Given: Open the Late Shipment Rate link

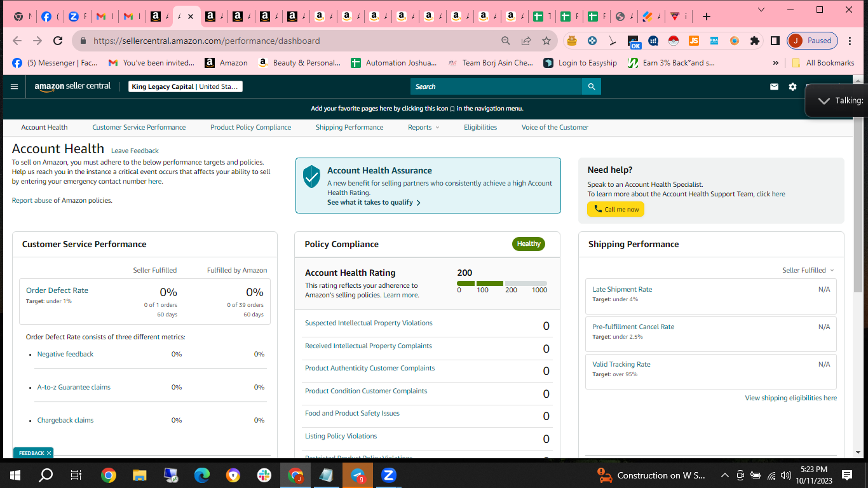Looking at the screenshot, I should click(x=622, y=289).
